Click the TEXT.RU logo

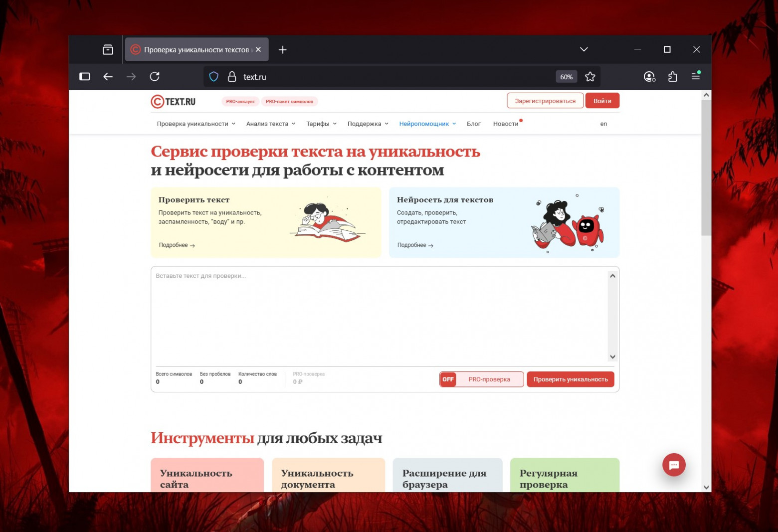[x=173, y=101]
